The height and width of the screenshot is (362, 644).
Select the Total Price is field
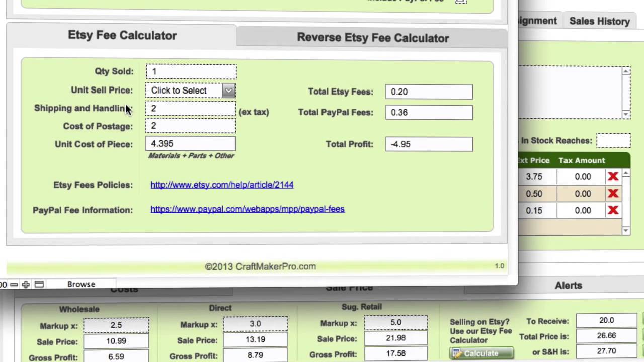point(606,335)
